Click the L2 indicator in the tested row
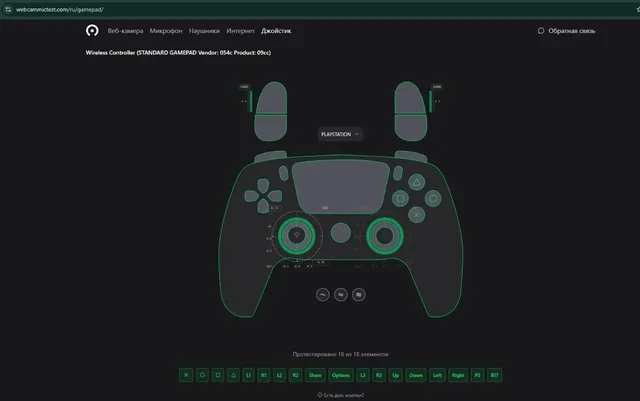 tap(280, 375)
